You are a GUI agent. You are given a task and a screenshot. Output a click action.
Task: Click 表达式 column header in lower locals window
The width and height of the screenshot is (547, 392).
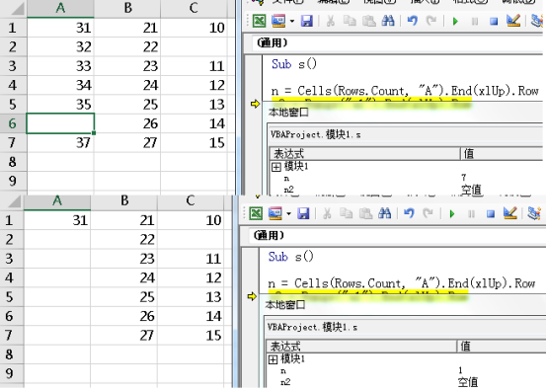pos(361,346)
